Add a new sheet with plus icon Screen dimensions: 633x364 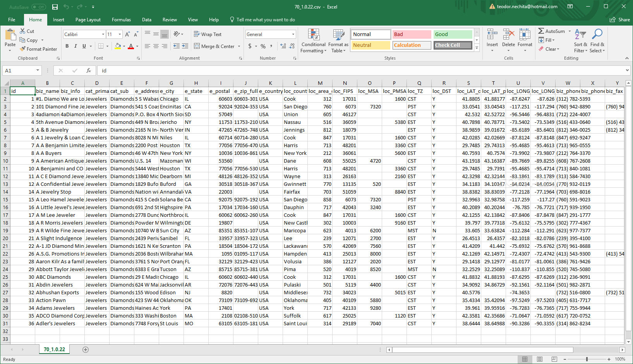(x=86, y=350)
